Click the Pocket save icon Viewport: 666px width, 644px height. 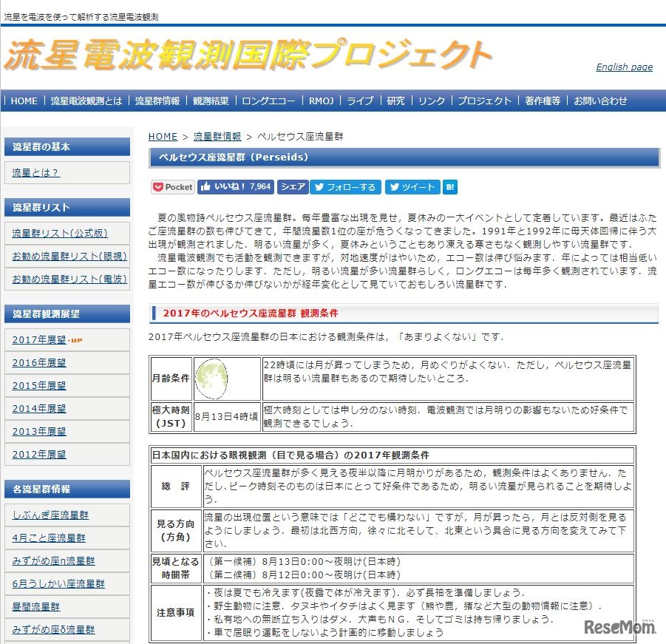pos(171,187)
